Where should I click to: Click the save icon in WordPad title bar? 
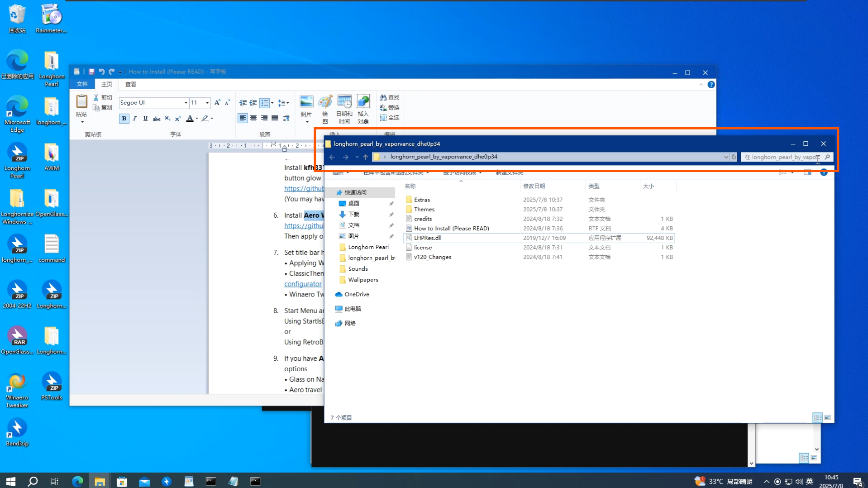pyautogui.click(x=91, y=72)
